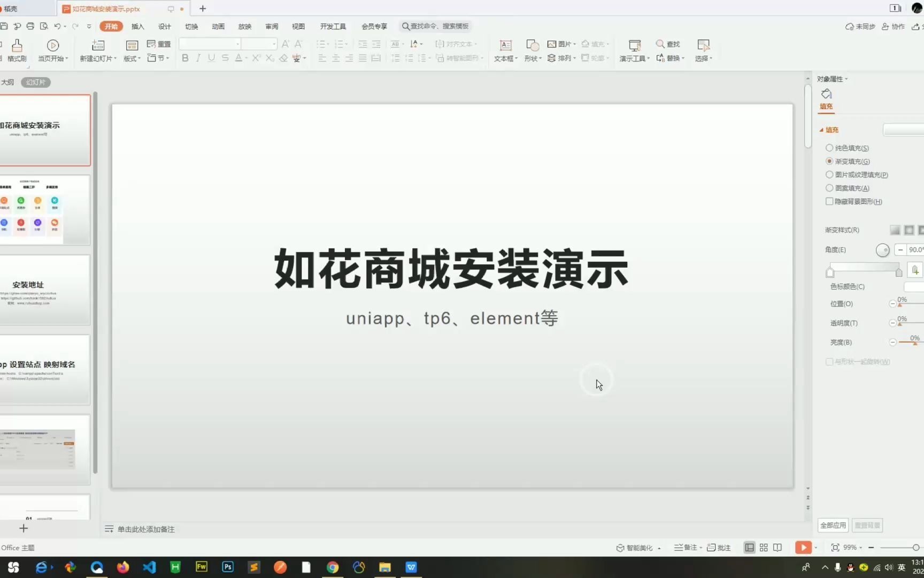Click the add new slide plus button
Viewport: 924px width, 578px height.
click(x=24, y=528)
